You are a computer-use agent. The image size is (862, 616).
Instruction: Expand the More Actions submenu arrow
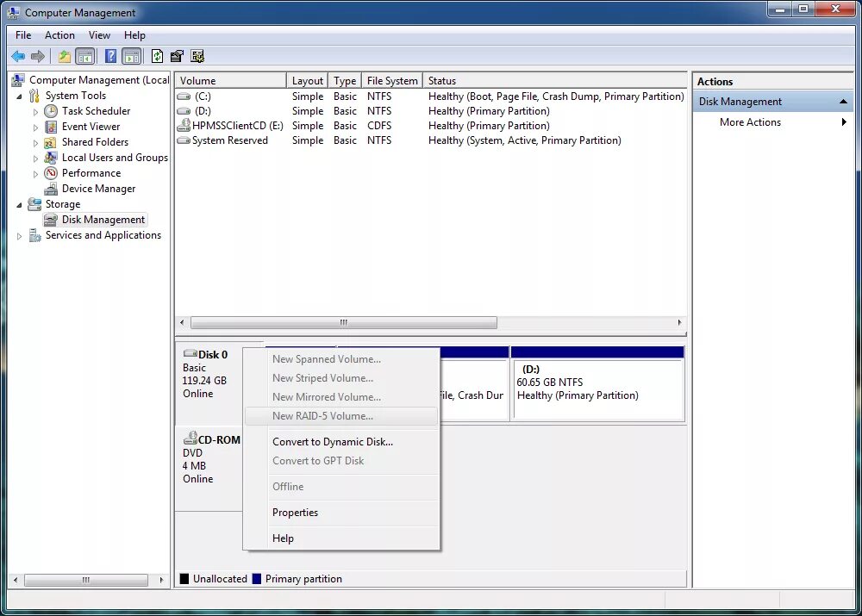point(844,122)
